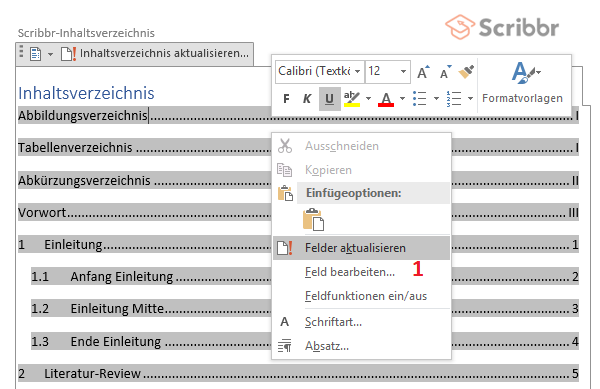The width and height of the screenshot is (600, 389).
Task: Click the Inhaltsverzeichnis heading
Action: point(86,93)
